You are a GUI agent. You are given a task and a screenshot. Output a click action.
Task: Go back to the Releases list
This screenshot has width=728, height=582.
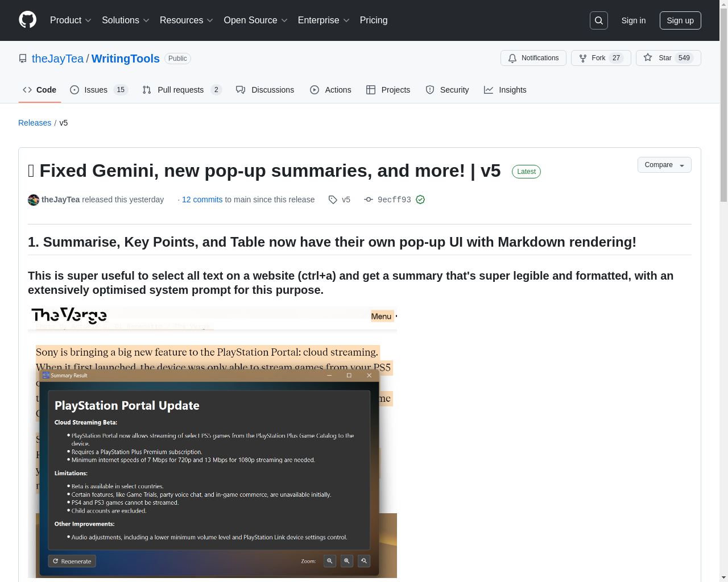tap(35, 123)
